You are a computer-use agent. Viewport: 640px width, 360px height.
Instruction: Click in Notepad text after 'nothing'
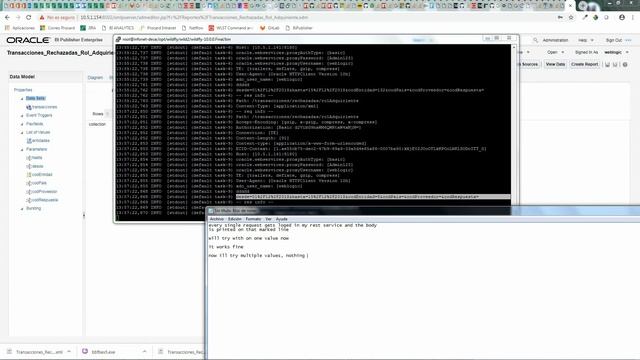pyautogui.click(x=307, y=256)
